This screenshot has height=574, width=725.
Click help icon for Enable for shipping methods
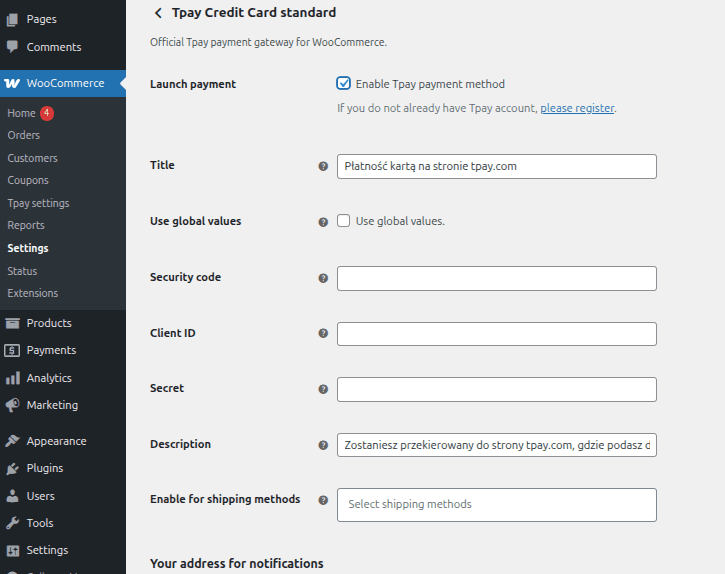pos(323,500)
